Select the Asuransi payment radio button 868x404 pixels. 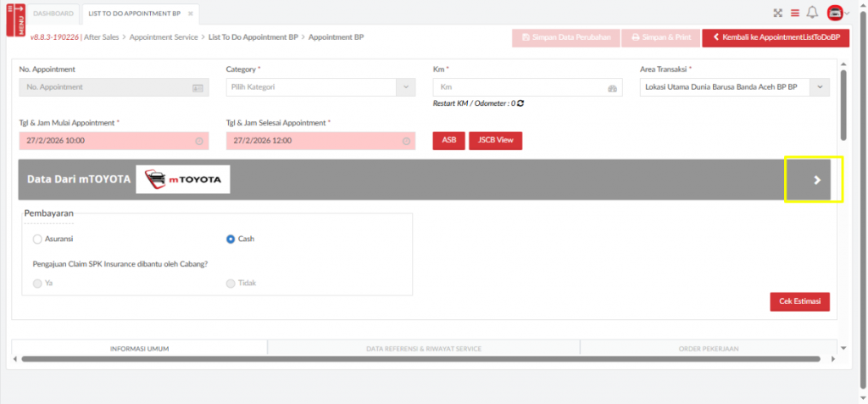(x=37, y=240)
